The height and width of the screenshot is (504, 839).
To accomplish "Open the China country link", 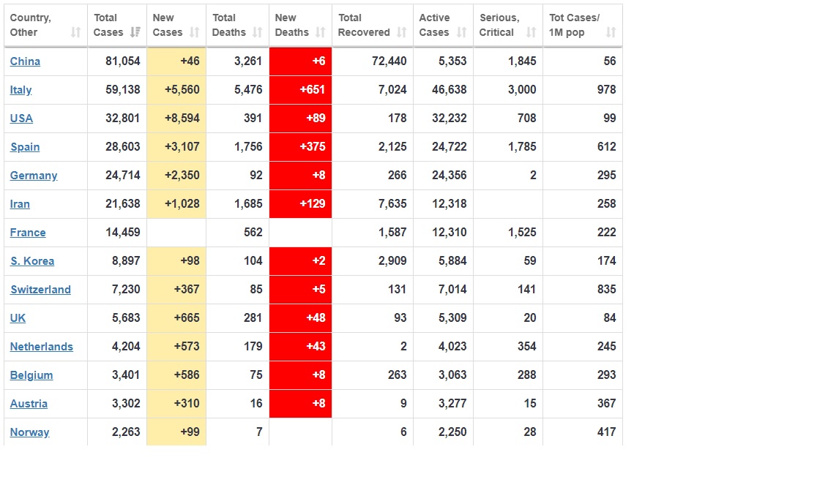I will (x=25, y=61).
